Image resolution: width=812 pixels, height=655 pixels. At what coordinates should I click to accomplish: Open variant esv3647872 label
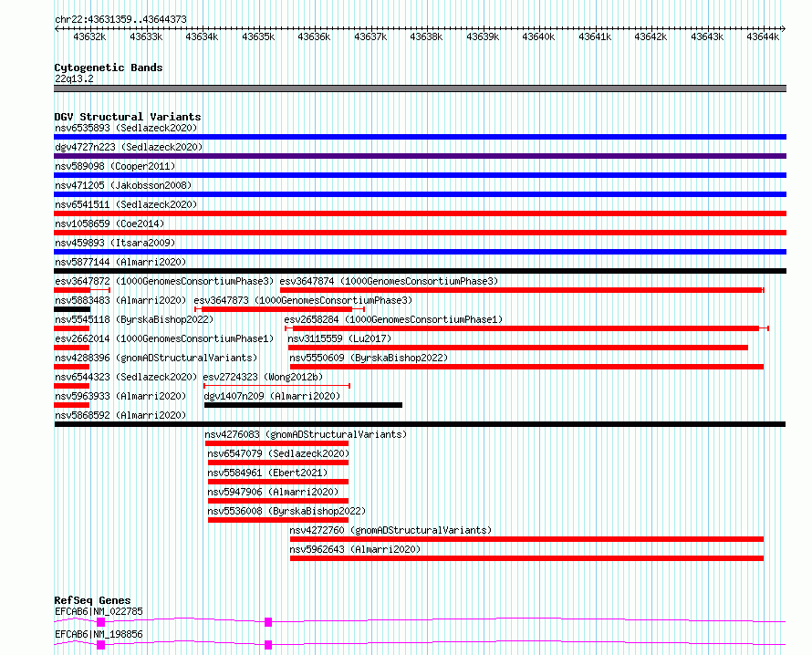coord(164,281)
